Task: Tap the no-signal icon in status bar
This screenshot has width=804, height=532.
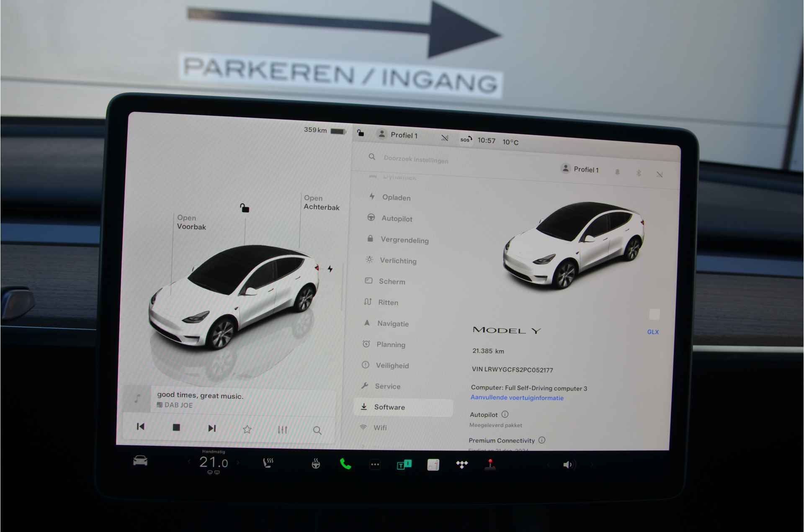Action: click(445, 138)
